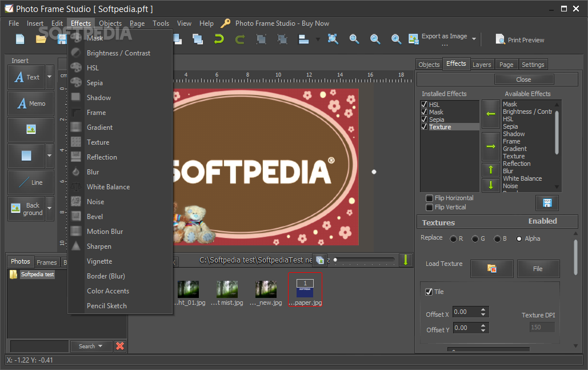Enable Flip Horizontal
588x370 pixels.
pos(429,198)
